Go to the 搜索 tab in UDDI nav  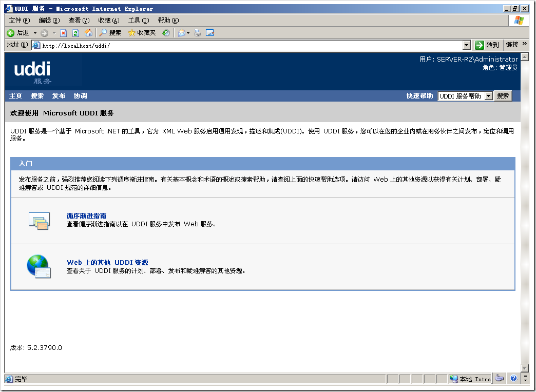click(37, 96)
